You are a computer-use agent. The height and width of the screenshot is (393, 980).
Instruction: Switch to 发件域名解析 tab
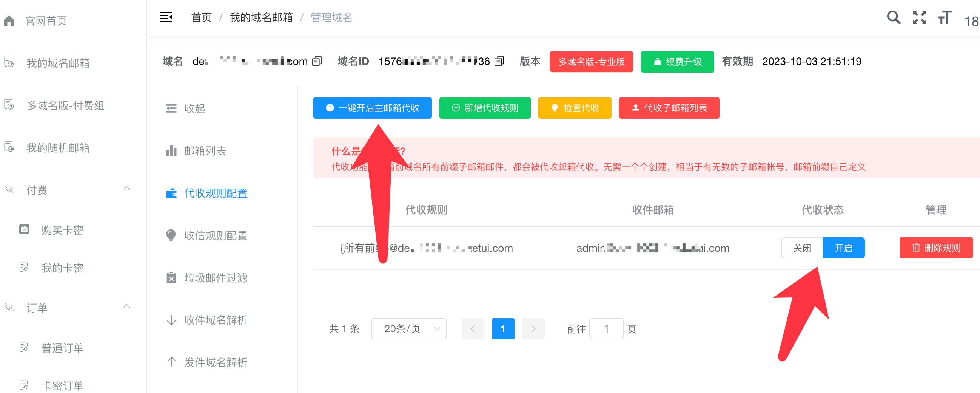pos(216,362)
